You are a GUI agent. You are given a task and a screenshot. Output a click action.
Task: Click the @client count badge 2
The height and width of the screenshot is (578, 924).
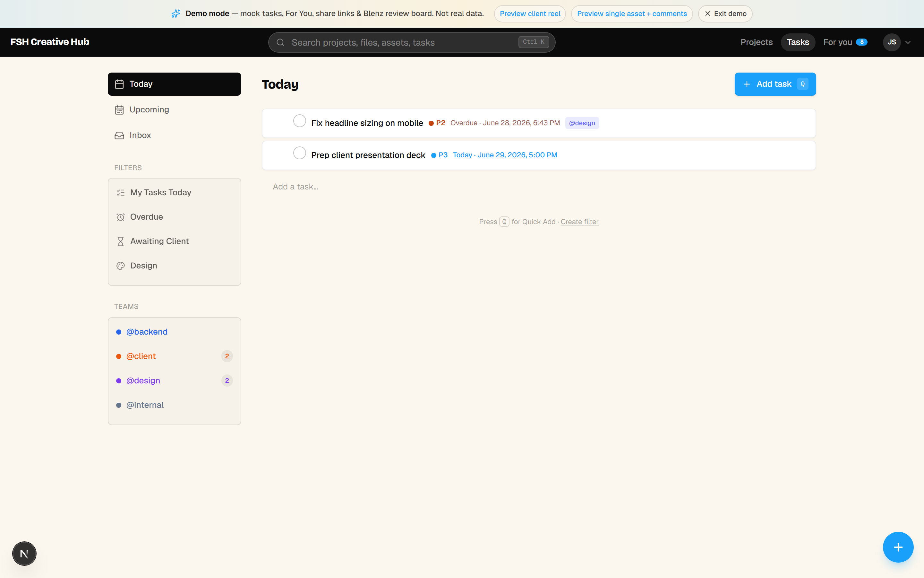coord(227,356)
